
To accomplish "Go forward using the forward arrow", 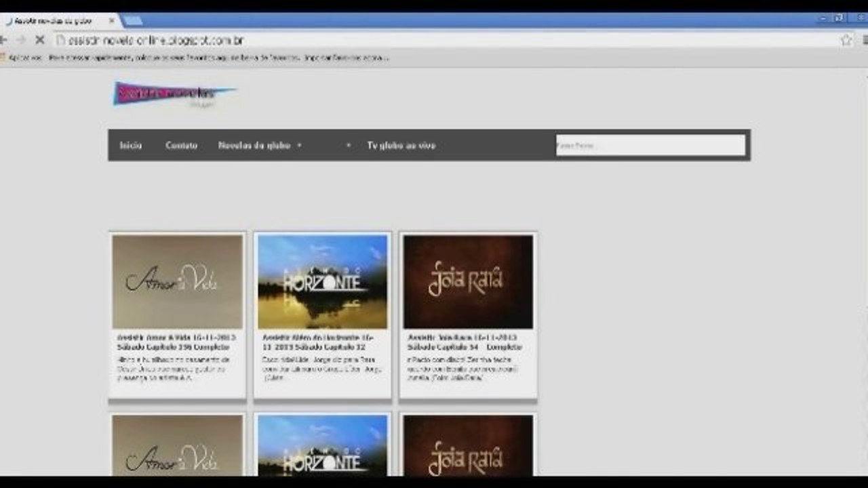I will coord(20,41).
